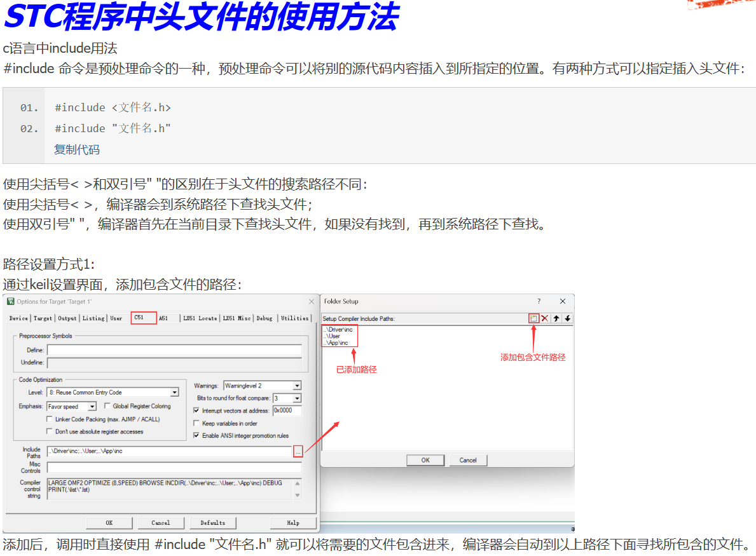The width and height of the screenshot is (756, 556).
Task: Switch to the Output tab
Action: [67, 318]
